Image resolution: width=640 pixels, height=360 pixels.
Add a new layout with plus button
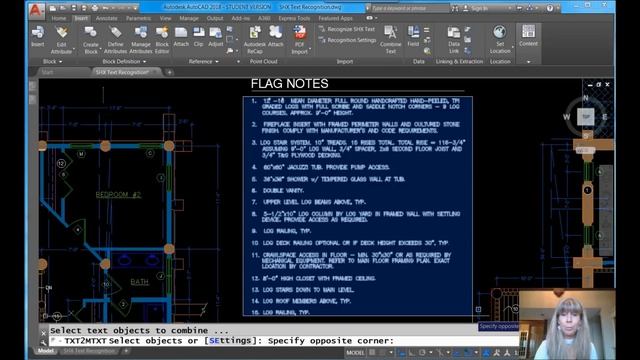pyautogui.click(x=126, y=351)
